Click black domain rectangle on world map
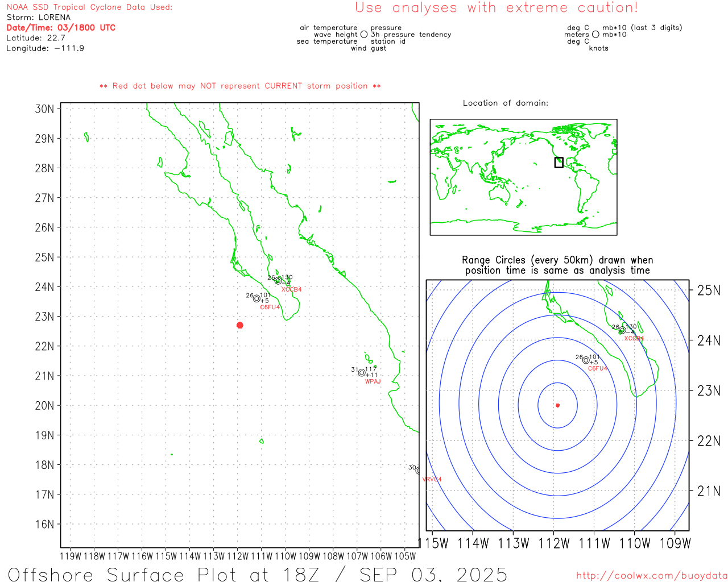 559,163
